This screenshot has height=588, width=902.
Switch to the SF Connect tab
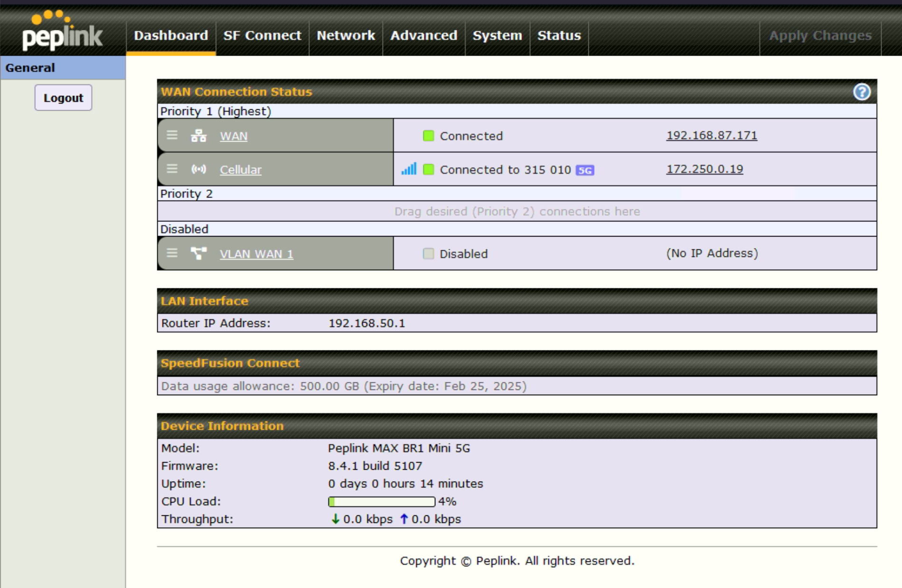[x=262, y=36]
